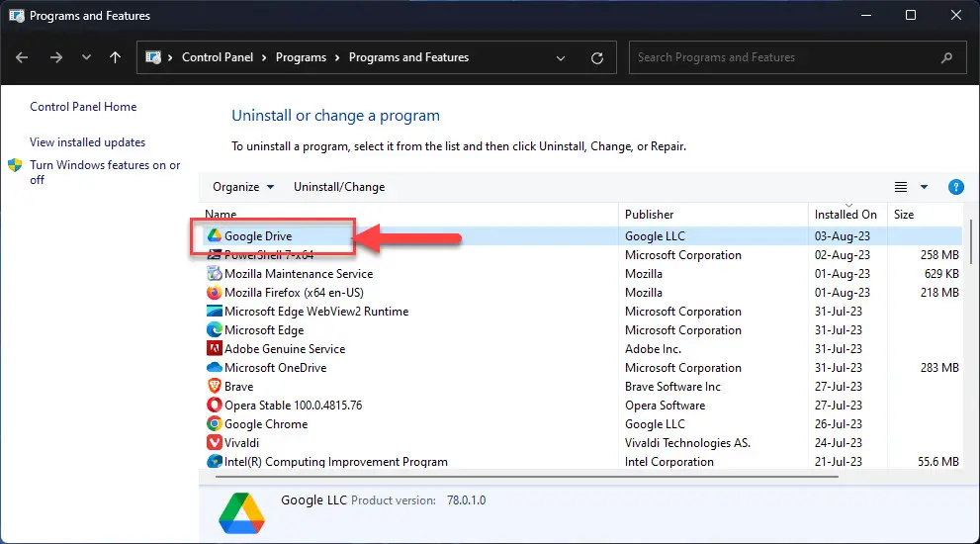Click the Brave lion icon
Image resolution: width=980 pixels, height=544 pixels.
pos(215,386)
